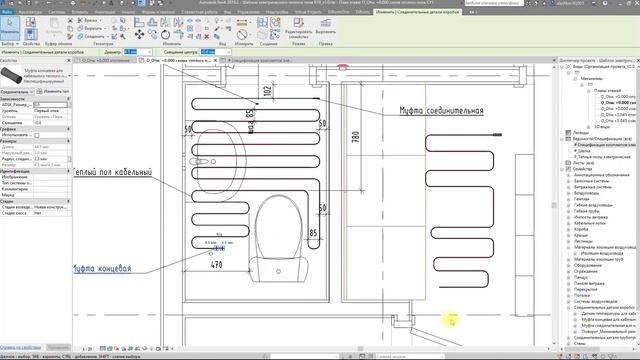
Task: Open the family type selector dropdown
Action: point(69,76)
